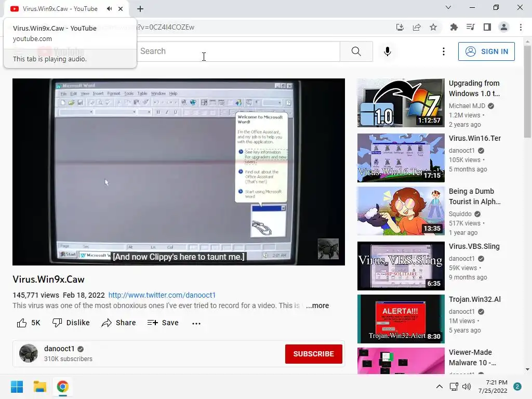532x399 pixels.
Task: Open Chrome extensions puzzle icon
Action: click(x=454, y=27)
